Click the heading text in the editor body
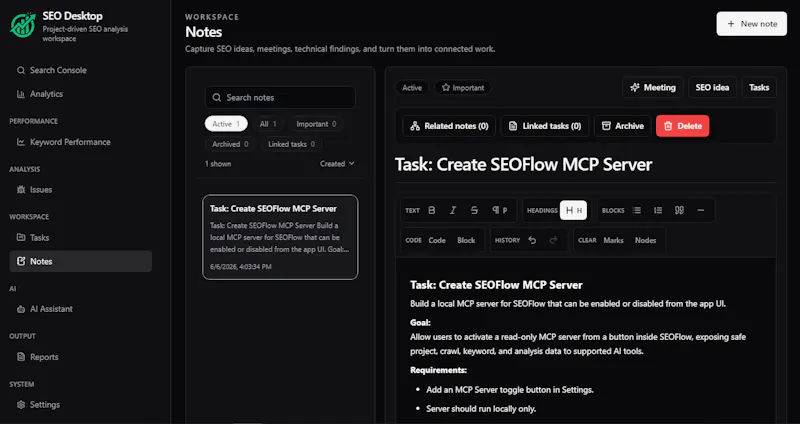Image resolution: width=800 pixels, height=424 pixels. [x=496, y=285]
